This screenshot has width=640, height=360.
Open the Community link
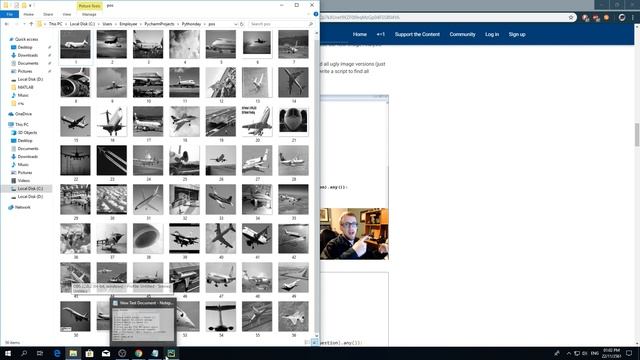pyautogui.click(x=462, y=34)
